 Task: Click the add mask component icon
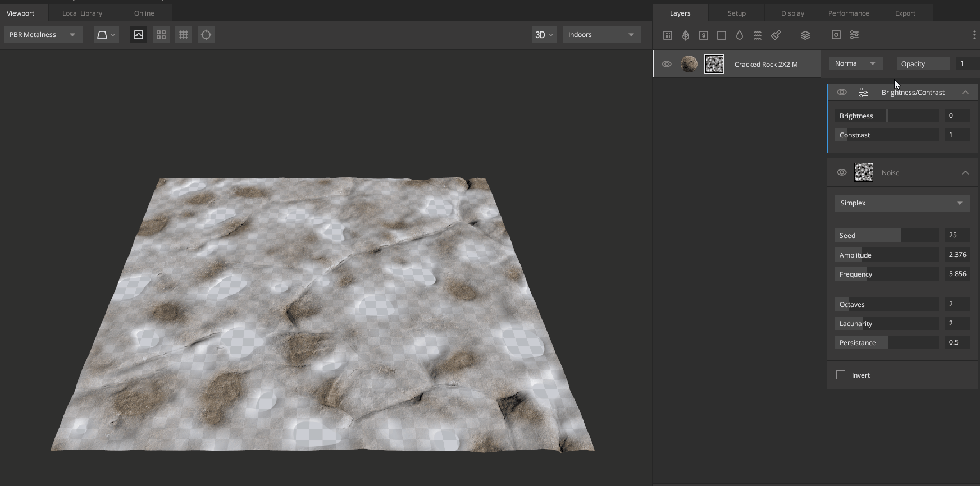[836, 35]
